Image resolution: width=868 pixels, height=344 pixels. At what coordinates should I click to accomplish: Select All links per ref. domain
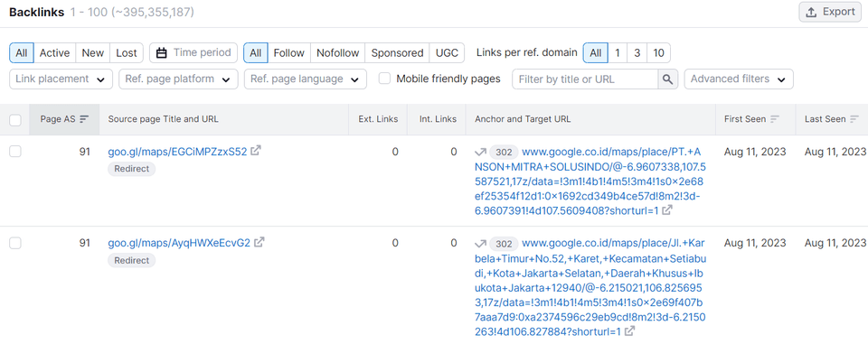[x=596, y=53]
